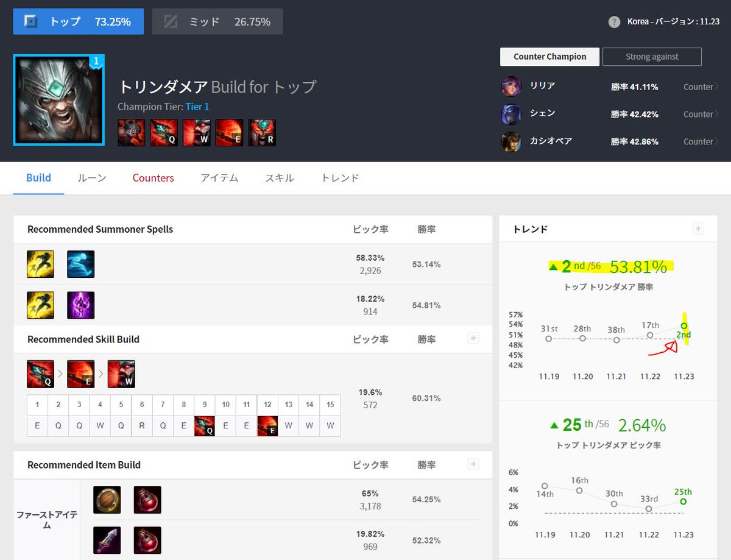Click 11.23 win rate point labeled 2nd
The height and width of the screenshot is (560, 731).
pyautogui.click(x=684, y=326)
